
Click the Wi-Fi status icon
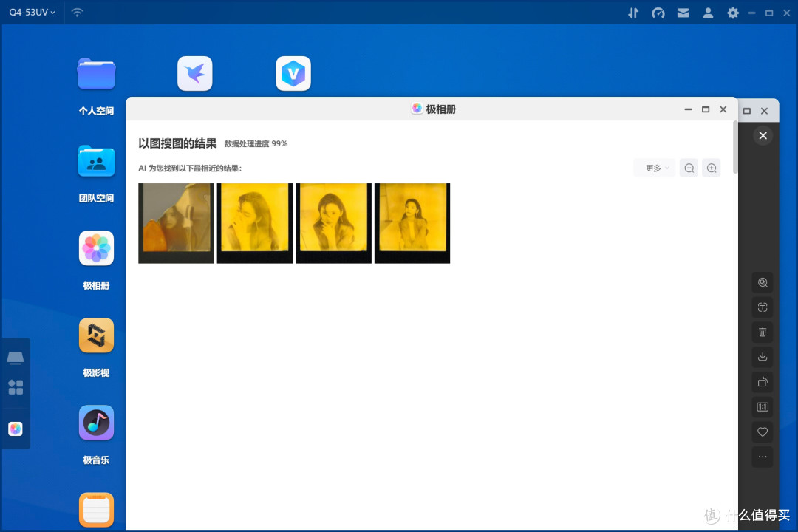[x=78, y=13]
